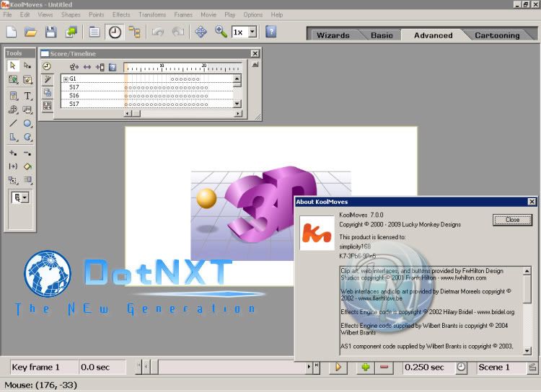Add a key frame with green plus
This screenshot has width=541, height=392.
click(x=366, y=367)
